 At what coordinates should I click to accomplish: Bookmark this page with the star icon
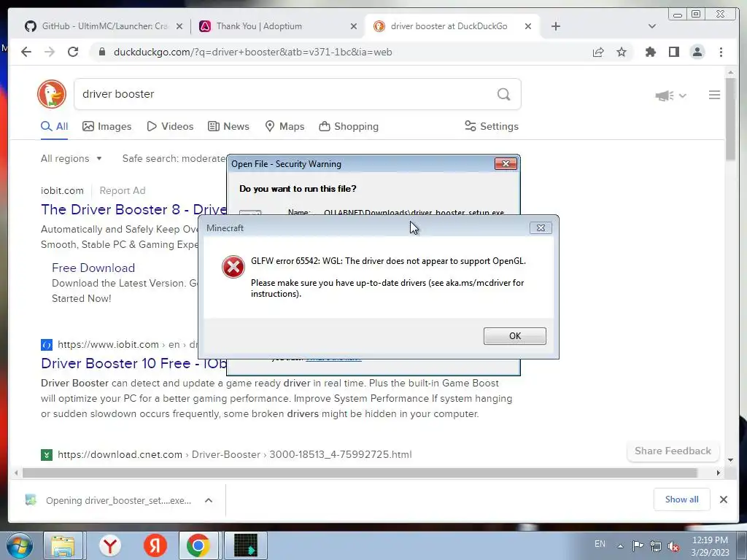[622, 52]
